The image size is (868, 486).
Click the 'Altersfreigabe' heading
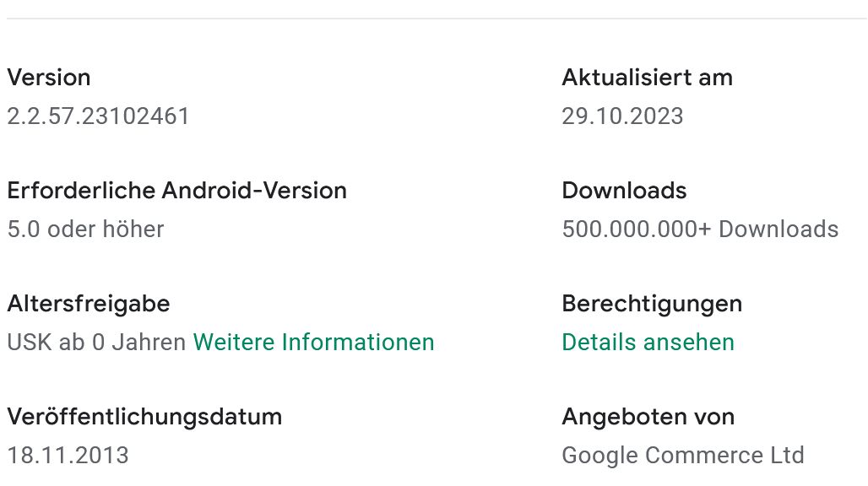(88, 304)
